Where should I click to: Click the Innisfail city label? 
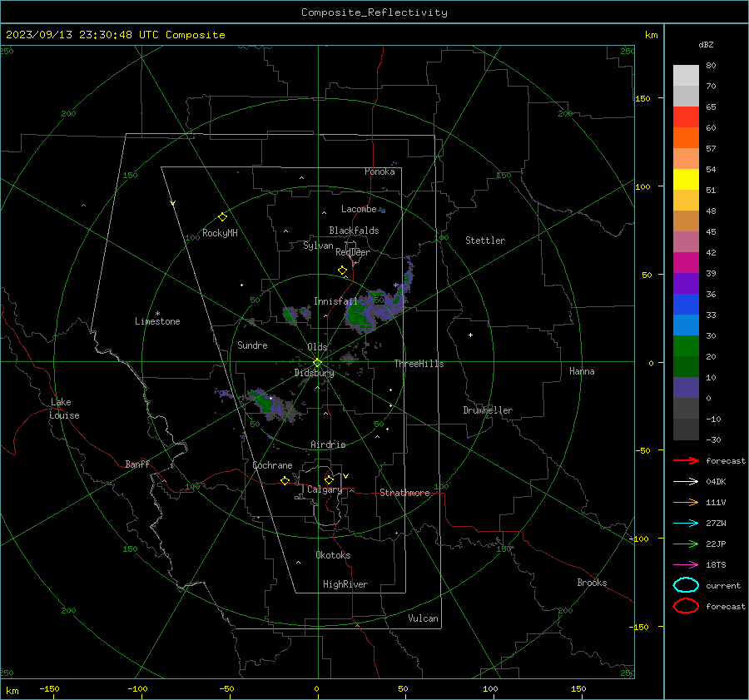pos(335,301)
